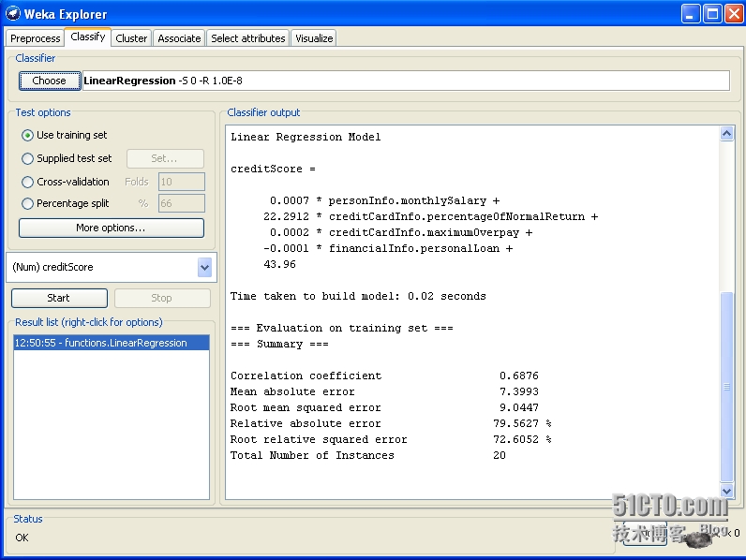
Task: Click the personInfo.monthlySalary coefficient line
Action: tap(384, 200)
